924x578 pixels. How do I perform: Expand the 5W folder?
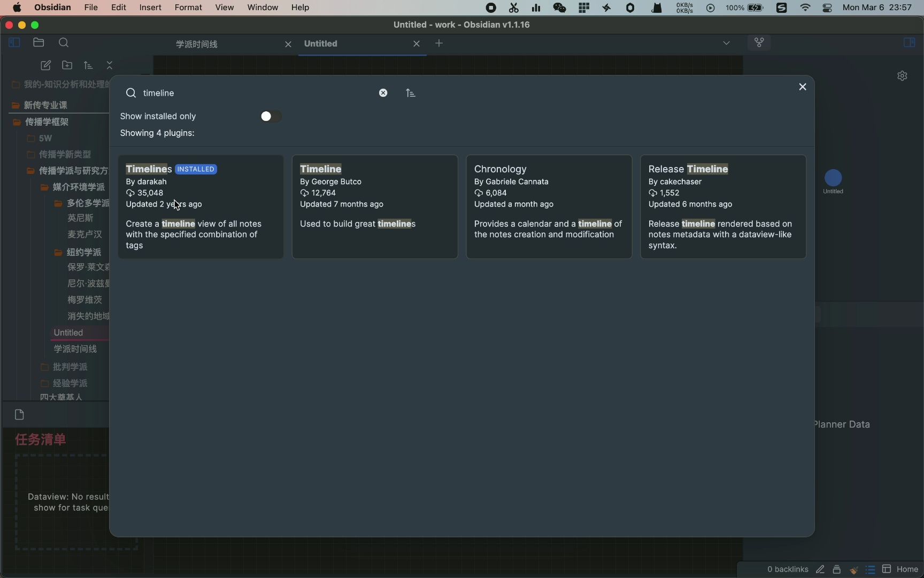(x=40, y=139)
